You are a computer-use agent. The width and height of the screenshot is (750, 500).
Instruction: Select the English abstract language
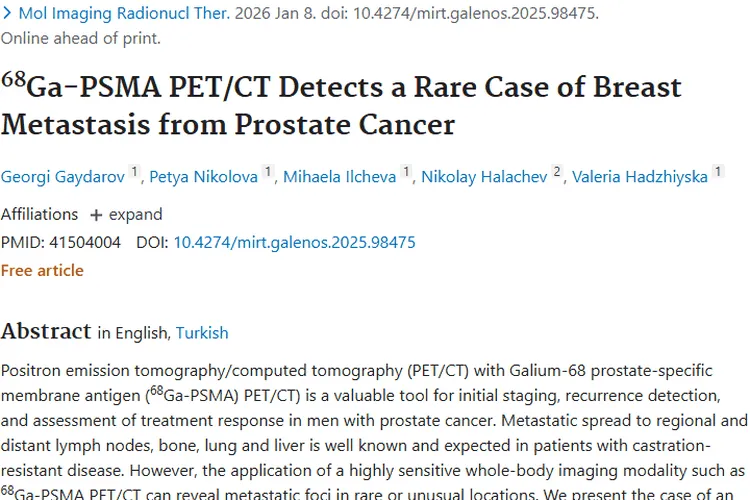click(x=143, y=333)
